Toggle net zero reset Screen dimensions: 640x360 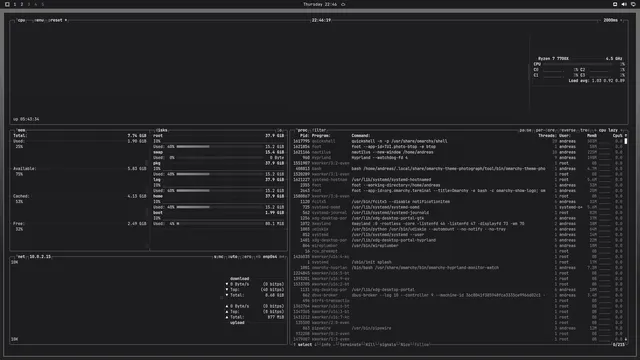[x=247, y=257]
